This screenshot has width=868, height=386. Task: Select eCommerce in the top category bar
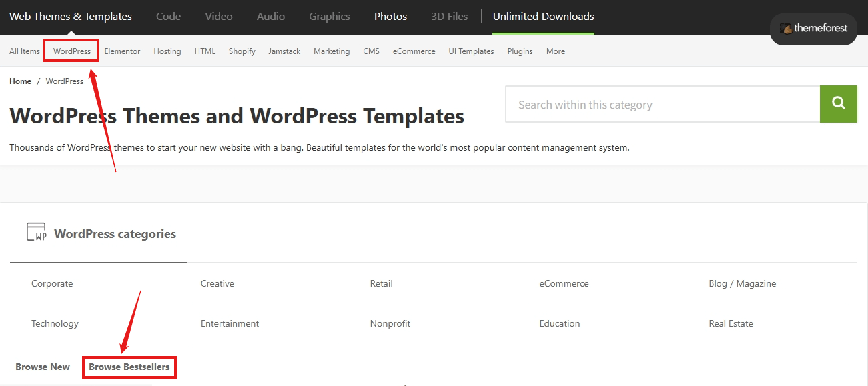point(414,51)
